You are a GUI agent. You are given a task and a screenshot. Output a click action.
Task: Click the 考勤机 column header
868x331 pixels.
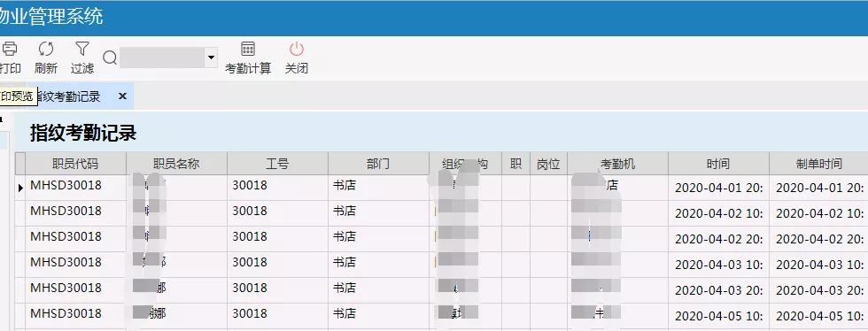click(618, 164)
